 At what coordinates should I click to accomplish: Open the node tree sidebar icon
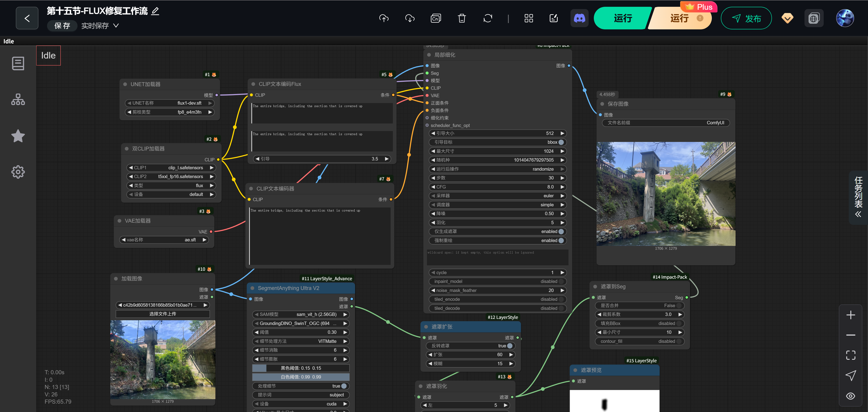(18, 99)
